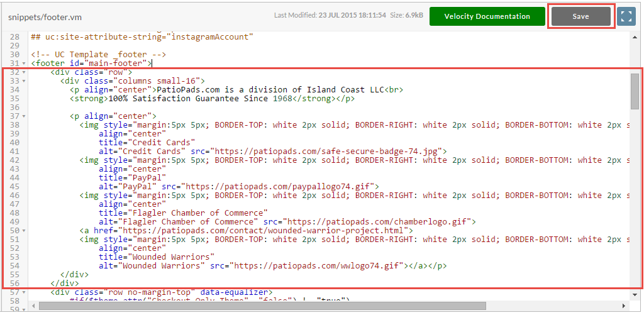Click the vertical scrollbar thumb
This screenshot has width=644, height=315.
[x=635, y=91]
